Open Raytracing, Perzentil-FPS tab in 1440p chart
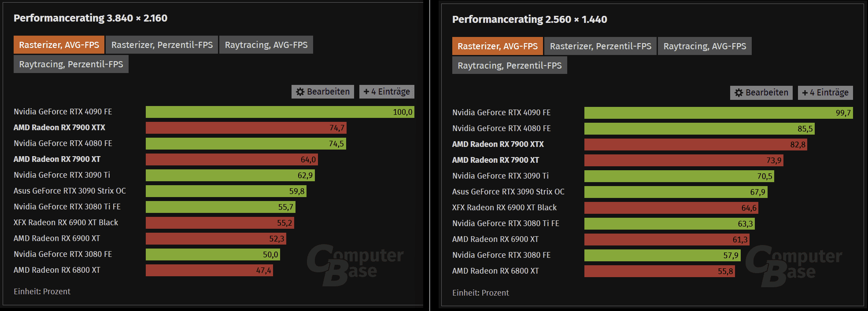The width and height of the screenshot is (868, 311). tap(510, 66)
